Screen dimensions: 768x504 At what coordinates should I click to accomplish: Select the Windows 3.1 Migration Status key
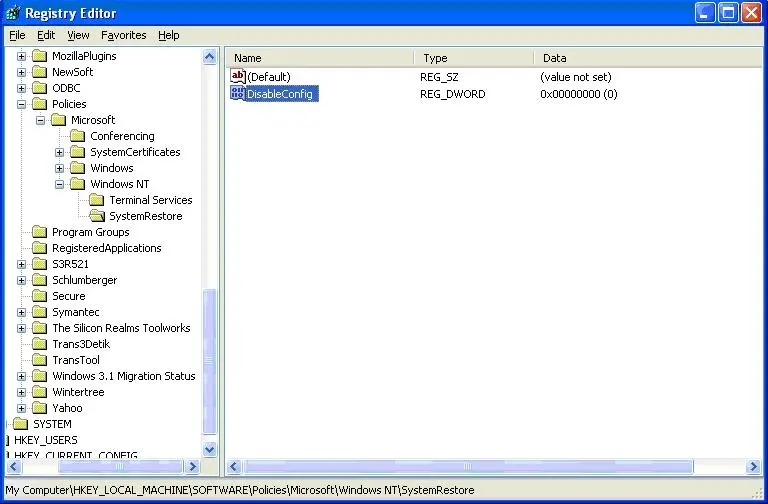point(123,376)
